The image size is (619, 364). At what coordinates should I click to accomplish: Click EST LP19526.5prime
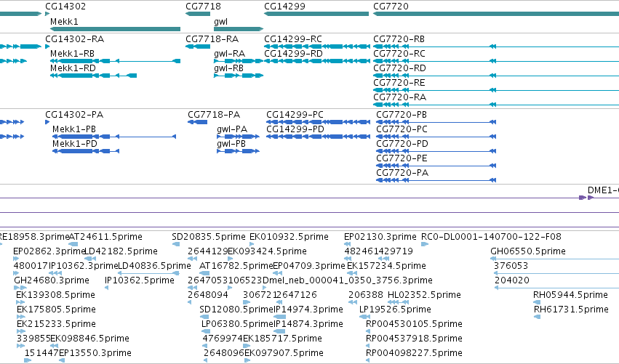[x=395, y=310]
